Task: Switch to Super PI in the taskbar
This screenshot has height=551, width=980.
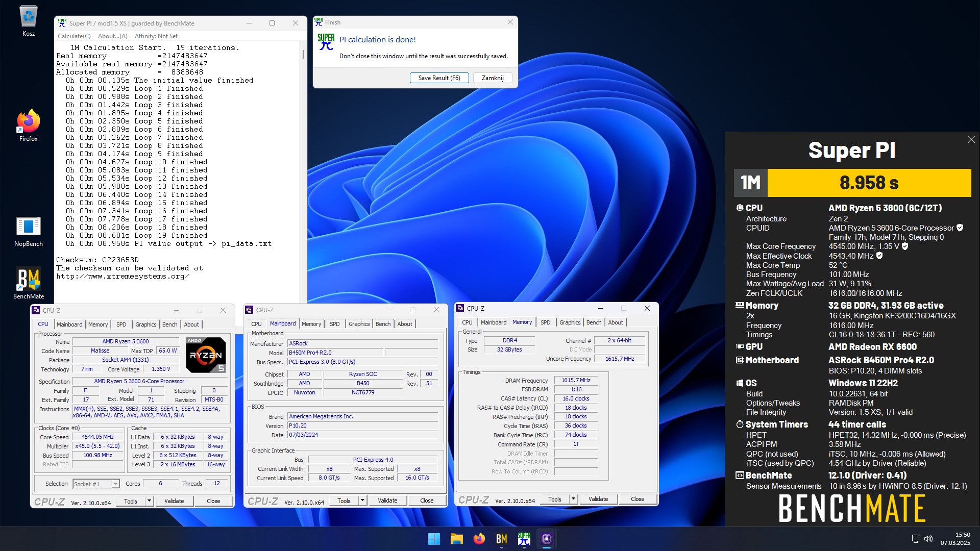Action: tap(524, 539)
